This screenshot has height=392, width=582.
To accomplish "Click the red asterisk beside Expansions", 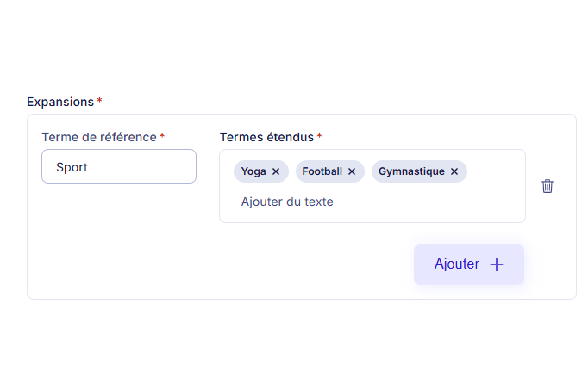I will pos(99,101).
